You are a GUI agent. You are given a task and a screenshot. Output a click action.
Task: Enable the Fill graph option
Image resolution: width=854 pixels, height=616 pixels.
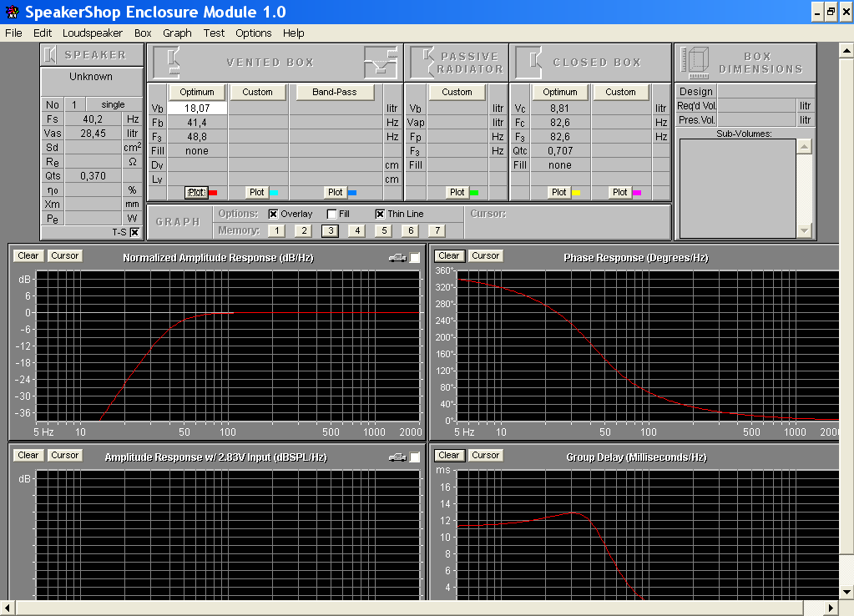331,214
